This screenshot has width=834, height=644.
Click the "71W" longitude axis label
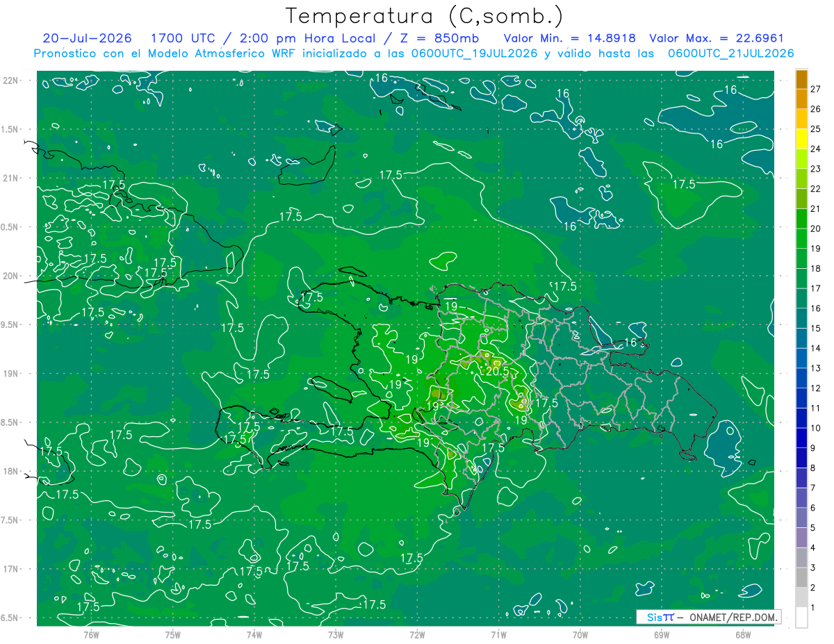498,634
